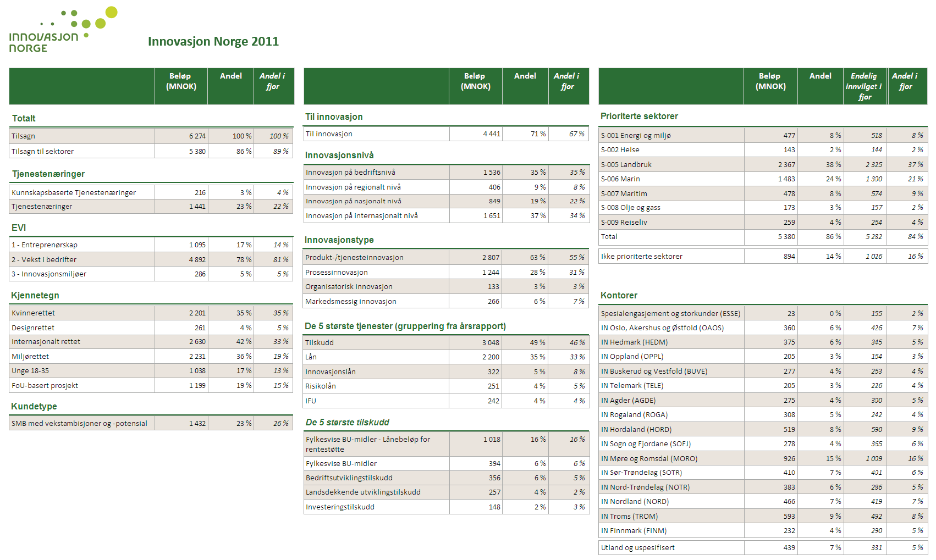Select 'IN Finnmark (FINM)' row label
936x560 pixels.
point(634,530)
